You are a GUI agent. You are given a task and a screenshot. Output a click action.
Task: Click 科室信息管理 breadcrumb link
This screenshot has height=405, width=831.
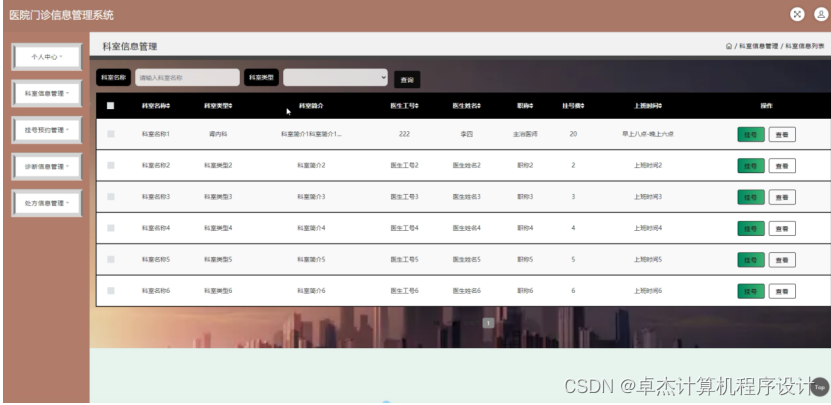pyautogui.click(x=758, y=46)
